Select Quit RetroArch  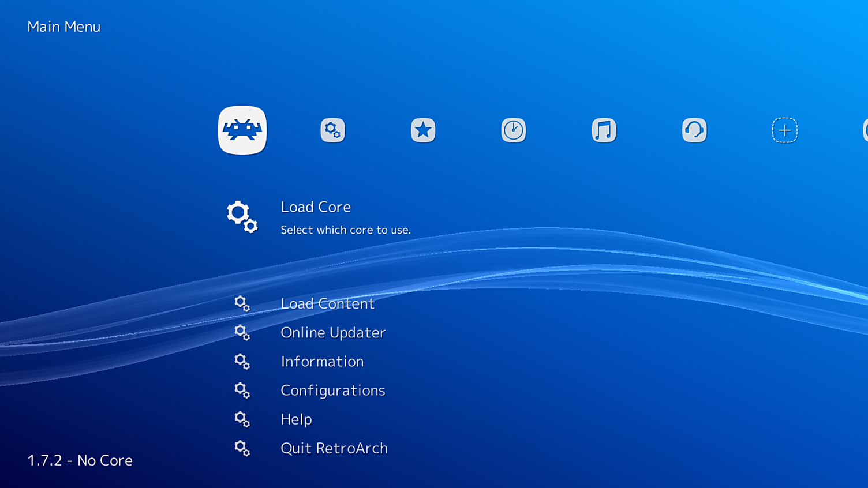(334, 448)
